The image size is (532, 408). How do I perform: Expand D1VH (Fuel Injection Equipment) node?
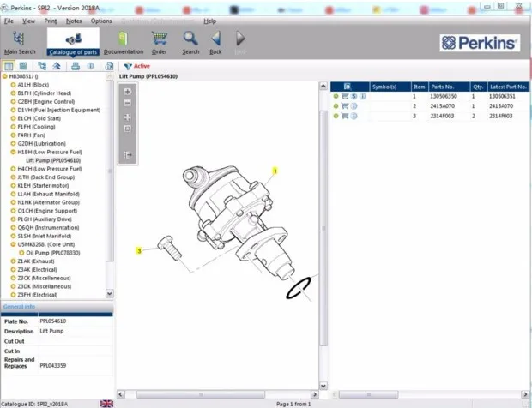click(x=13, y=110)
